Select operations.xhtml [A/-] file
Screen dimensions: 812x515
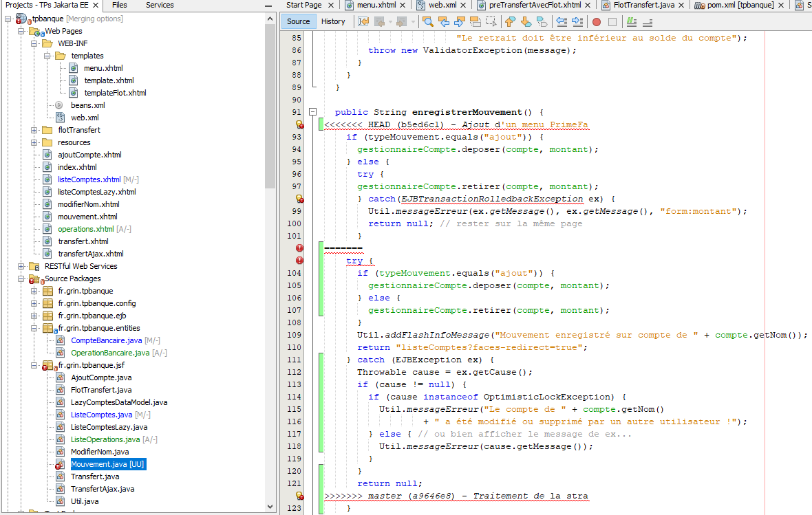click(94, 229)
